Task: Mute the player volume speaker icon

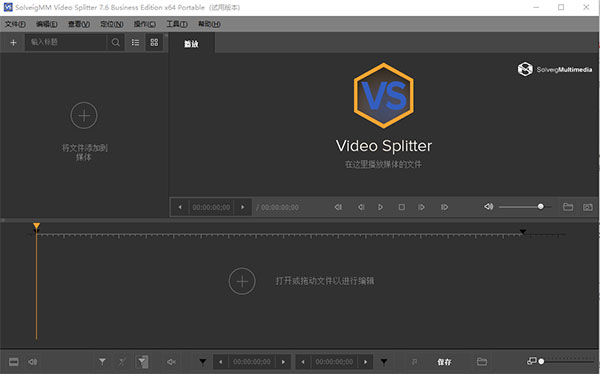Action: pos(489,207)
